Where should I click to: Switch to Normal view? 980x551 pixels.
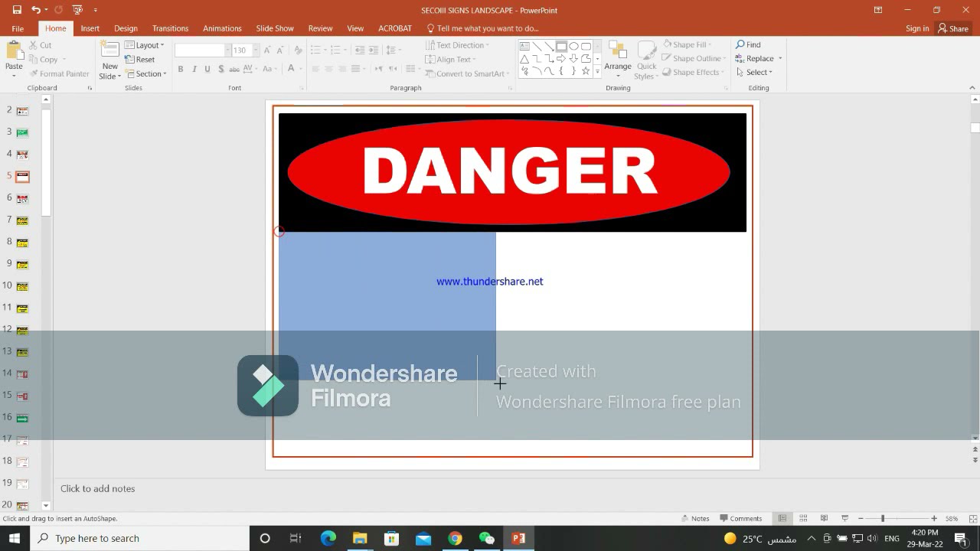782,518
